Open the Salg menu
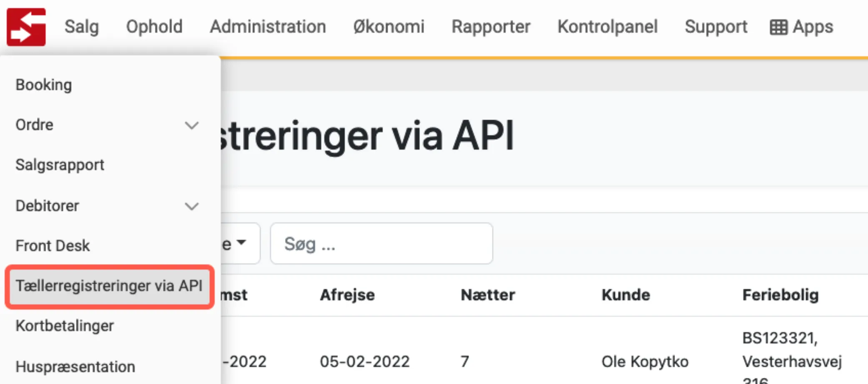The width and height of the screenshot is (868, 384). coord(81,26)
